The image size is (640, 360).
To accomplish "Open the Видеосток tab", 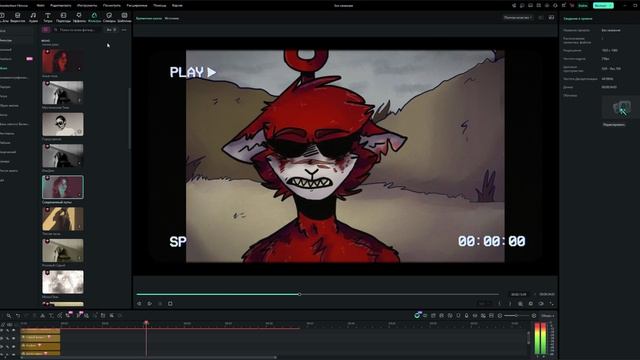I will coord(18,17).
